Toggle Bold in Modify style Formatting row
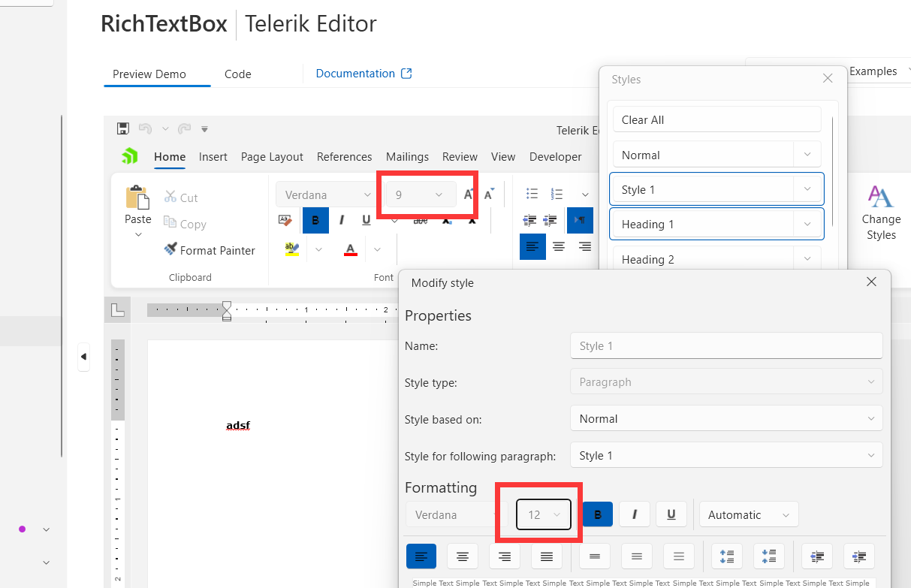Screen dimensions: 911x588 pos(598,514)
